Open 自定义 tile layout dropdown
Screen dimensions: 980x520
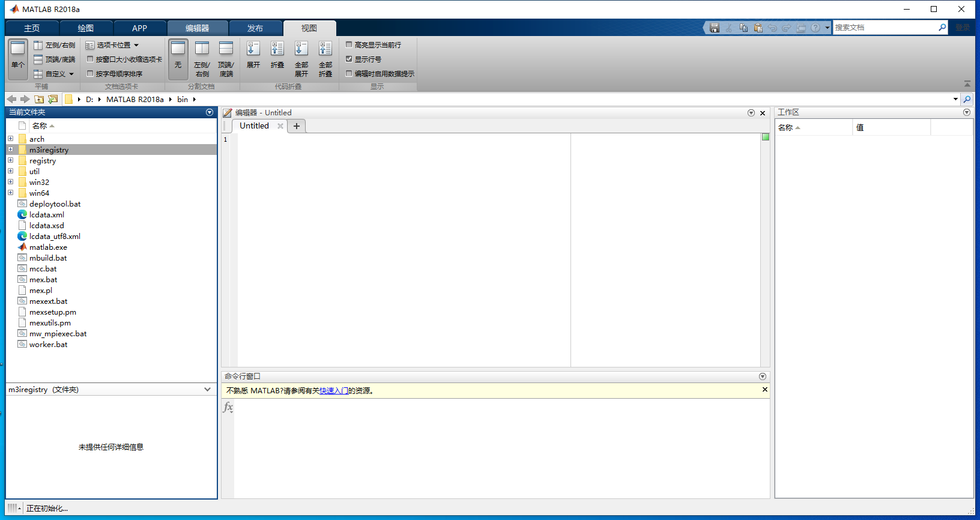coord(54,74)
